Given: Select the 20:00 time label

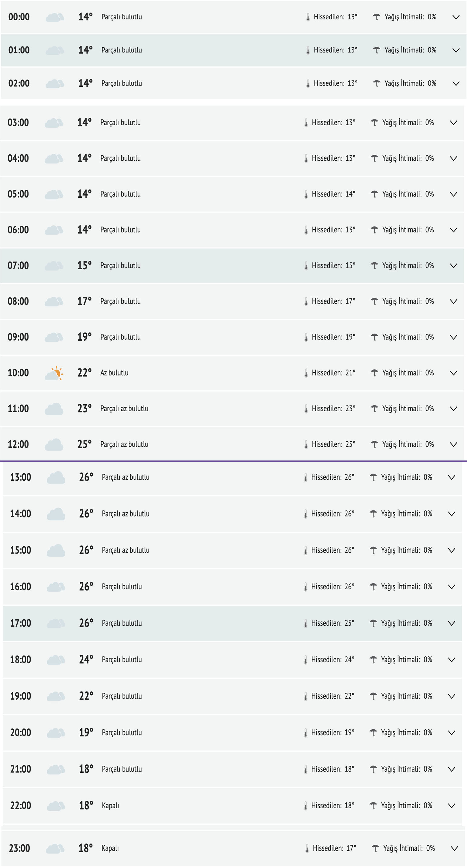Looking at the screenshot, I should (21, 732).
